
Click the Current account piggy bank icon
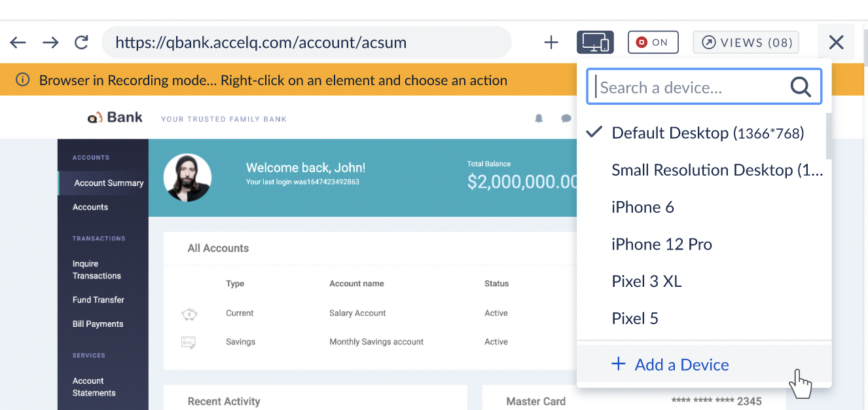[189, 314]
